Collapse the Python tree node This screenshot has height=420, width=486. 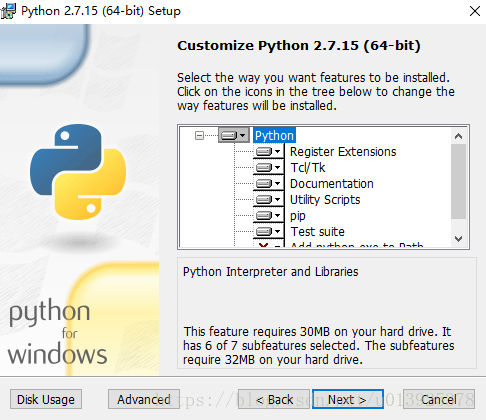point(199,135)
